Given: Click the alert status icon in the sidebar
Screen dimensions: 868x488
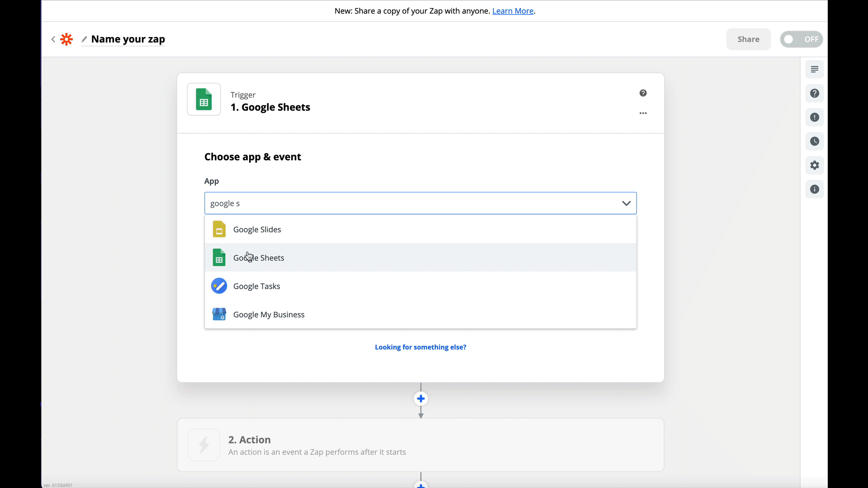Looking at the screenshot, I should pyautogui.click(x=815, y=117).
